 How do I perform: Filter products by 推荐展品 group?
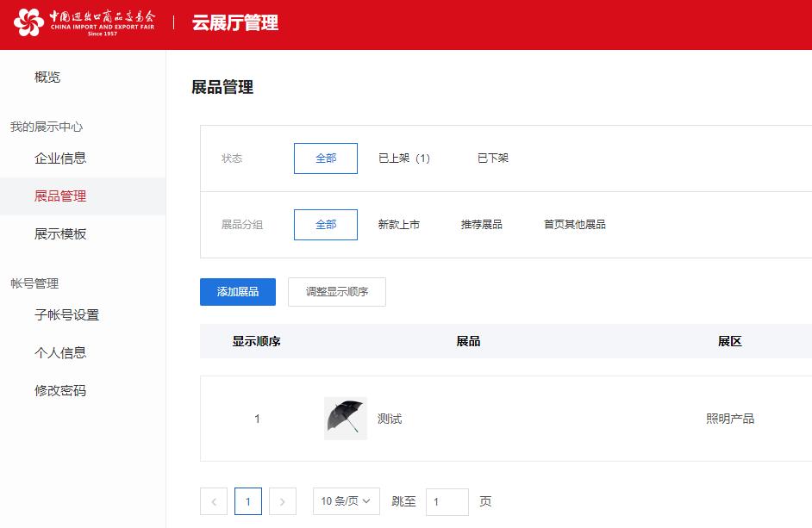(x=480, y=224)
